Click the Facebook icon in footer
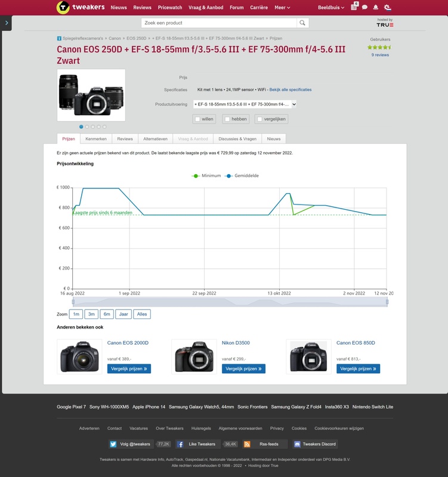The height and width of the screenshot is (477, 448). [180, 444]
